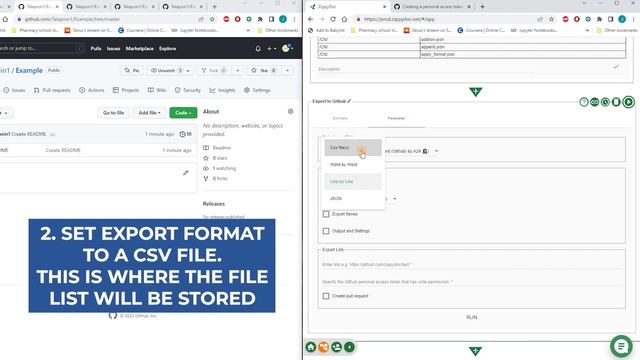Expand the small dropdown arrow above Export Series
Viewport: 640px width, 360px height.
point(395,199)
